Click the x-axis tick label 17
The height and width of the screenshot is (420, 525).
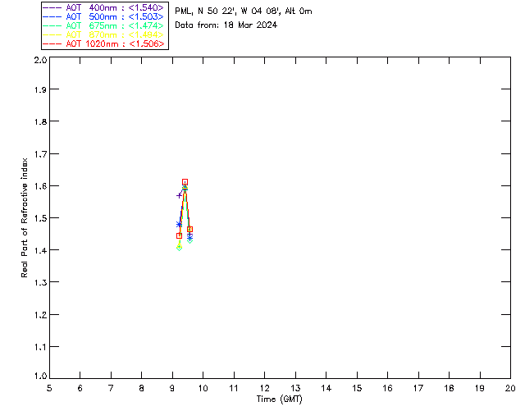tap(418, 388)
